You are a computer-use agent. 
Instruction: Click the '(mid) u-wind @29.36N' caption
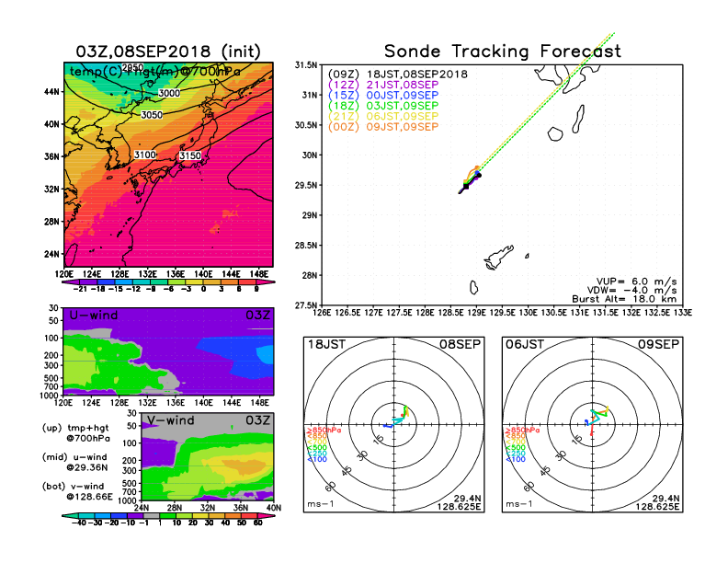click(x=74, y=462)
